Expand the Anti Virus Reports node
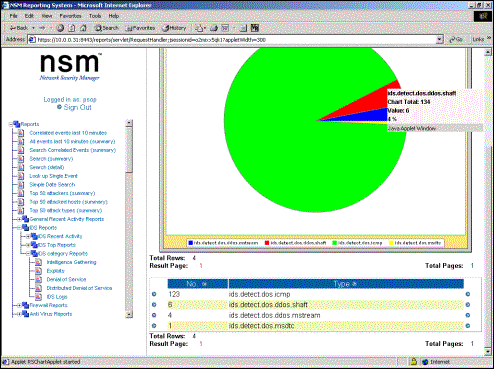Image resolution: width=494 pixels, height=369 pixels. coord(19,314)
